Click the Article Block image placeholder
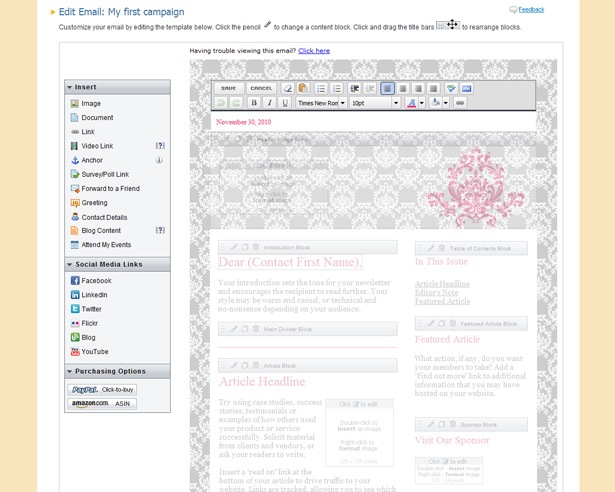 [359, 433]
